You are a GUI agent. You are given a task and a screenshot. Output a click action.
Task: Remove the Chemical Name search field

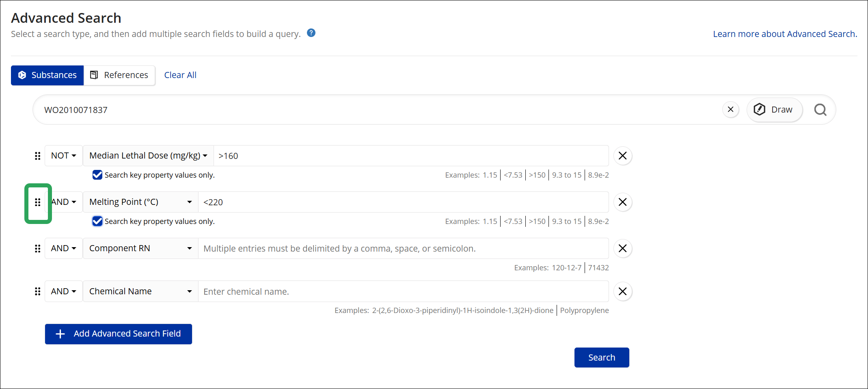pos(622,291)
